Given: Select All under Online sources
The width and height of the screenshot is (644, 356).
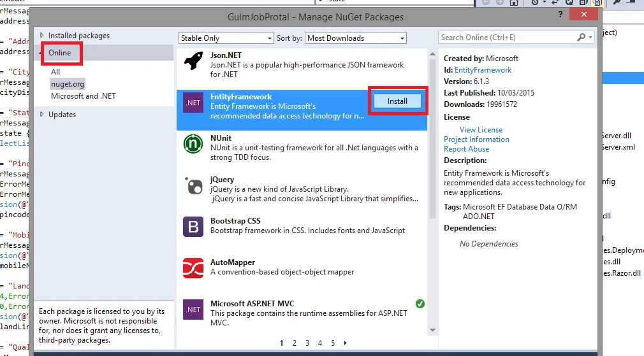Looking at the screenshot, I should 55,72.
